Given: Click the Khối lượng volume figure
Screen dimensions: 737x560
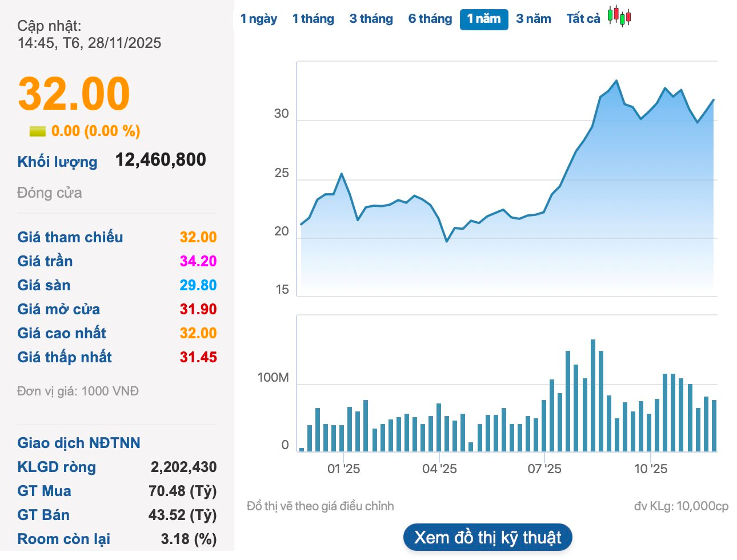Looking at the screenshot, I should tap(161, 159).
